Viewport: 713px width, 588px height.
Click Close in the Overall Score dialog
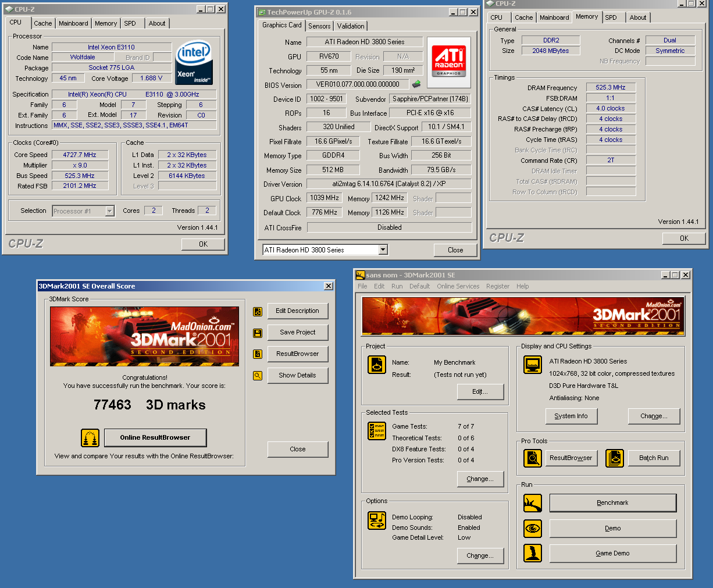click(x=297, y=449)
